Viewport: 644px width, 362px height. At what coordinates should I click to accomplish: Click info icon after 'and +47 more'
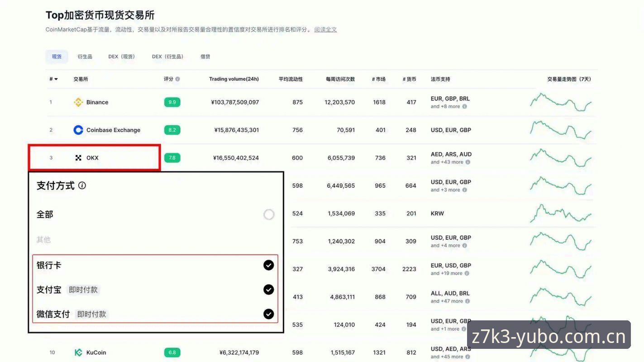pos(467,301)
